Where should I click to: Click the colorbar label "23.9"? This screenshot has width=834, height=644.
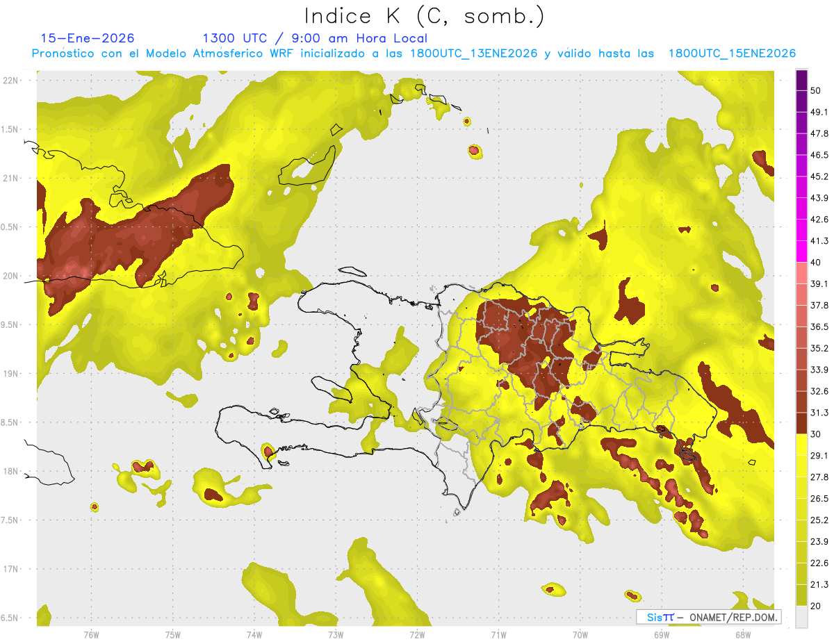coord(819,542)
